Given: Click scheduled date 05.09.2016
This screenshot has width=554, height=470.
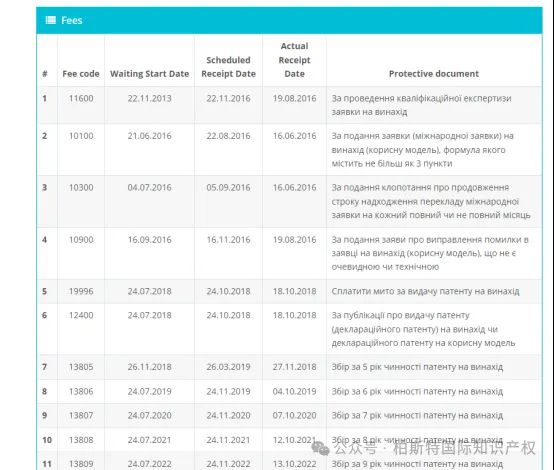Looking at the screenshot, I should [228, 188].
